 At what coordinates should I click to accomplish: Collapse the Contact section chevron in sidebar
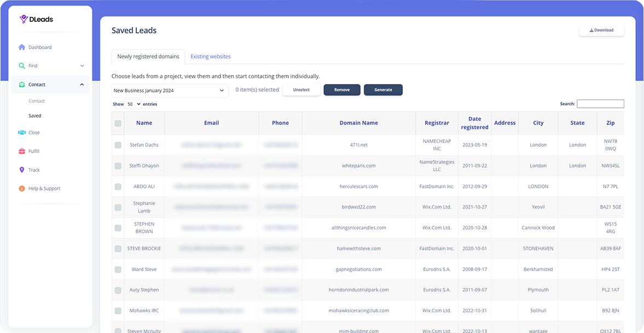pyautogui.click(x=82, y=84)
